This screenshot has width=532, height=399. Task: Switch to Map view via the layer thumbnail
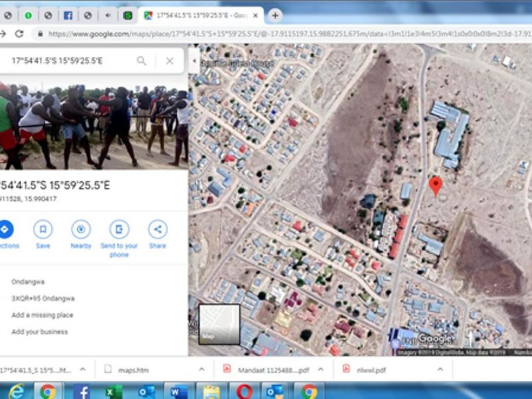click(x=219, y=325)
